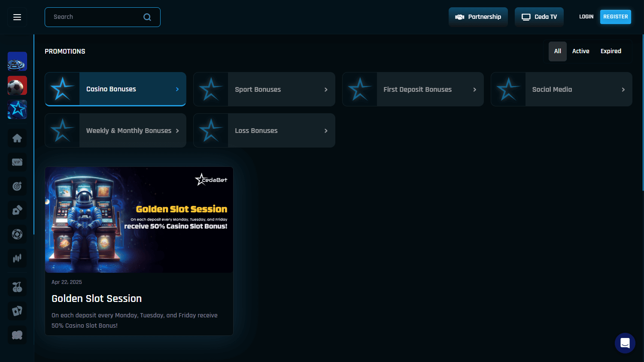This screenshot has height=362, width=644.
Task: Open the soccer ball sports icon
Action: 17,85
